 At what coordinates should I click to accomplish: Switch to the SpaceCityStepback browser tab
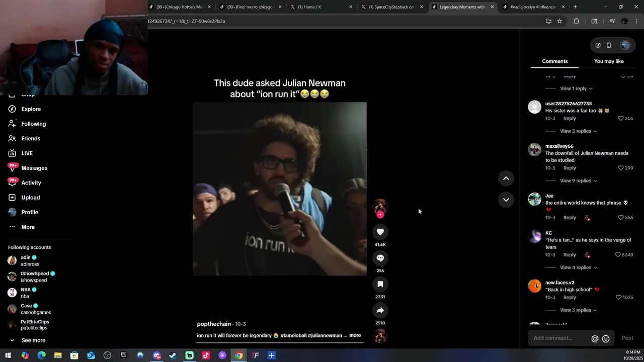click(x=391, y=7)
